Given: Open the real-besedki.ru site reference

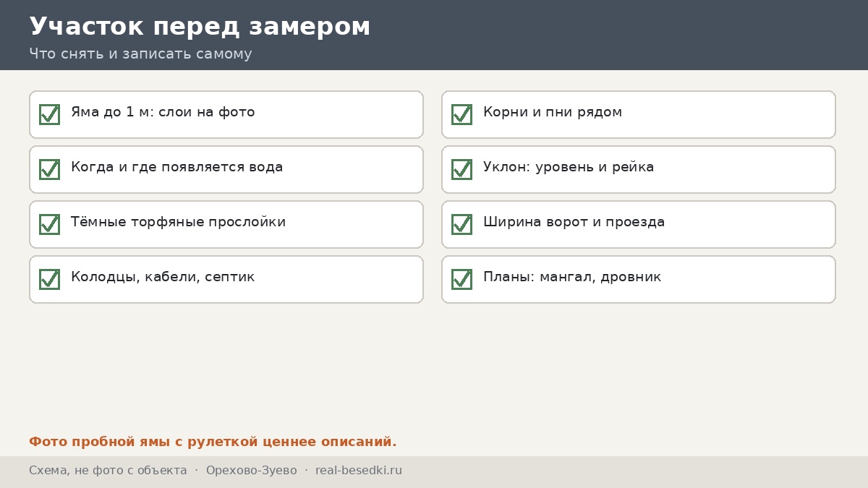Looking at the screenshot, I should click(359, 471).
